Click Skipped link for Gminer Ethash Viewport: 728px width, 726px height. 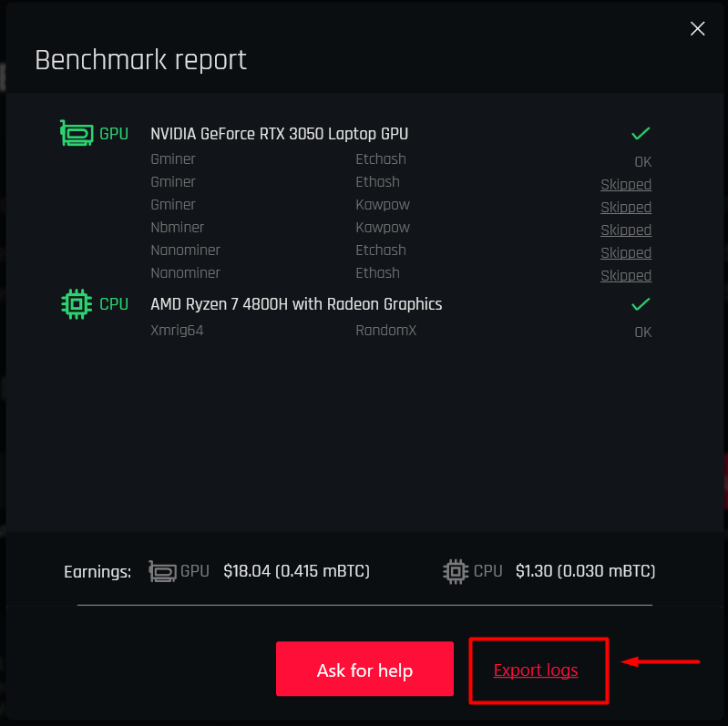[626, 184]
